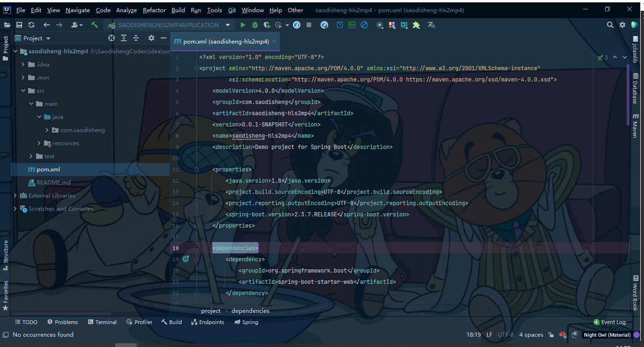Screen dimensions: 644x347
Task: Run the application with green play icon
Action: click(243, 25)
